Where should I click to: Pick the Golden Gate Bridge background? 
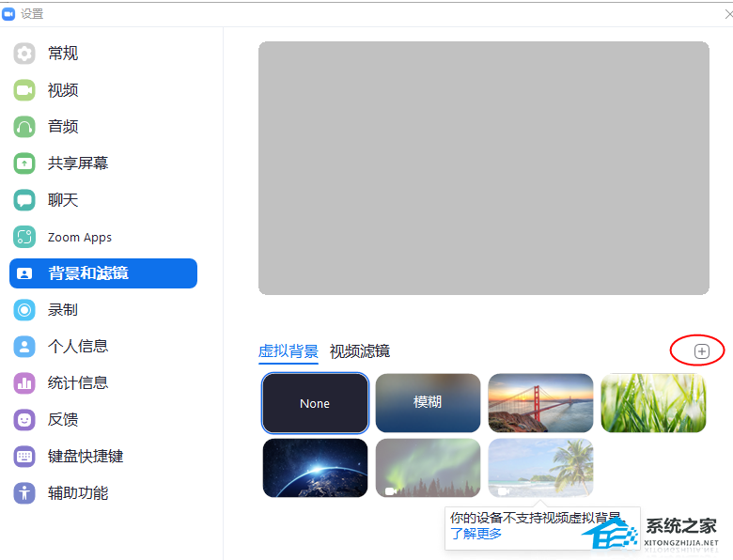[x=540, y=403]
